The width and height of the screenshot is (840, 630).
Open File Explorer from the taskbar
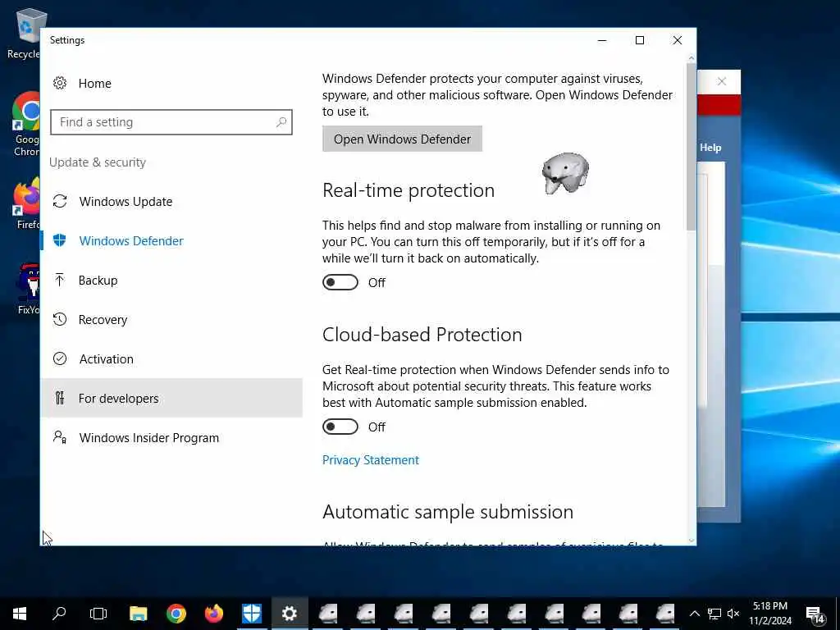138,614
